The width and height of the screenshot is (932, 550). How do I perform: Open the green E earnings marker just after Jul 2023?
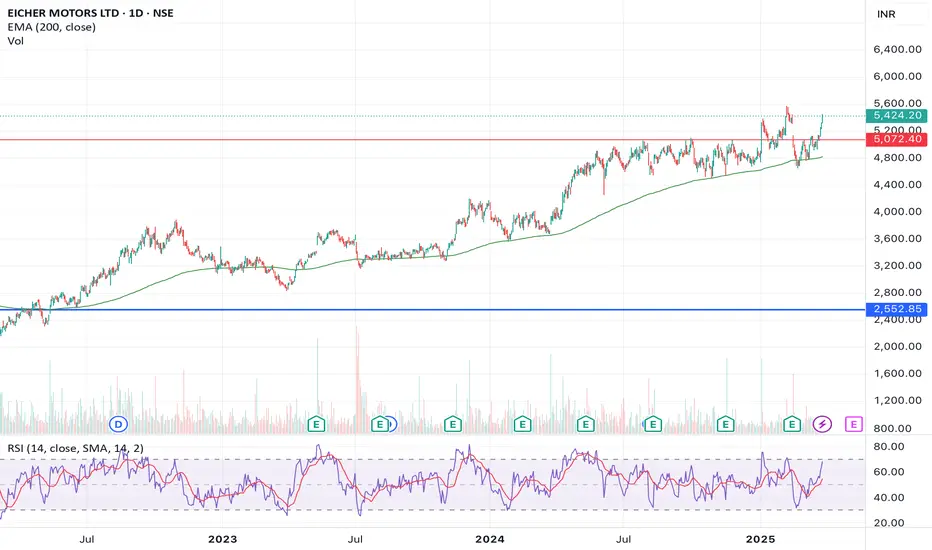379,424
